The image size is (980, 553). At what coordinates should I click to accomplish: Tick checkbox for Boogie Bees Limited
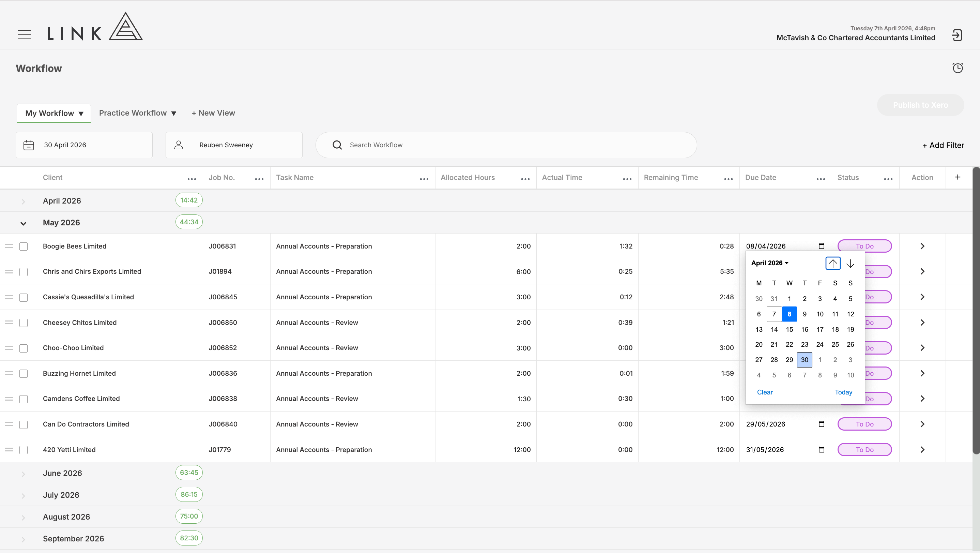pyautogui.click(x=24, y=246)
